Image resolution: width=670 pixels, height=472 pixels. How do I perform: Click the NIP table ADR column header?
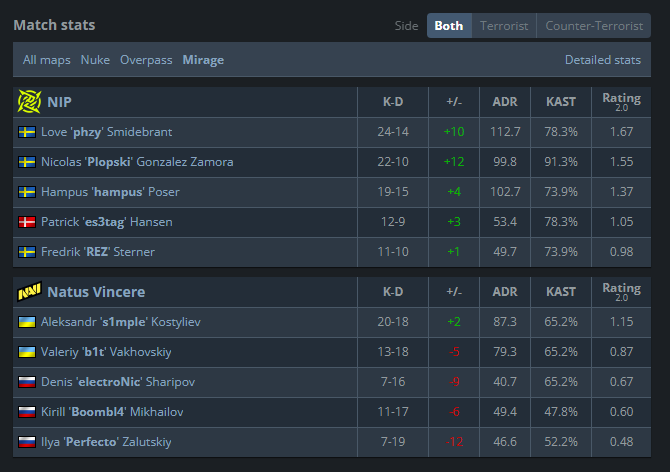[x=505, y=102]
